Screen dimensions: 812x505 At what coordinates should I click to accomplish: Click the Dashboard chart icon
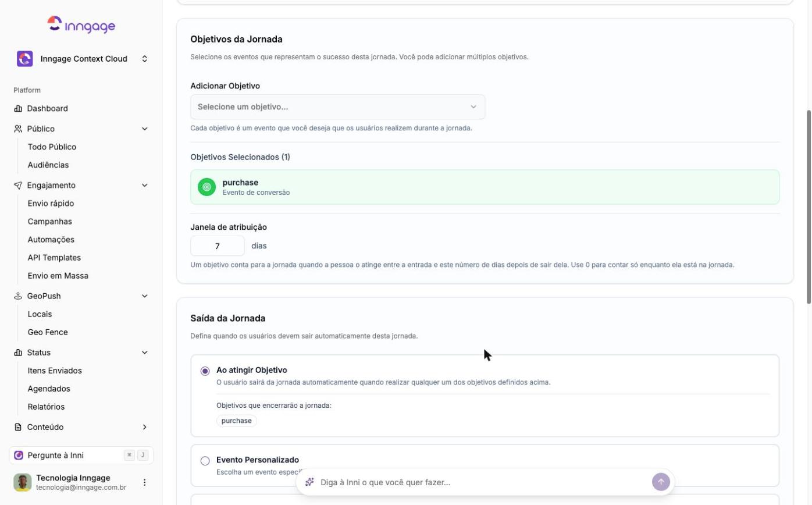click(18, 109)
